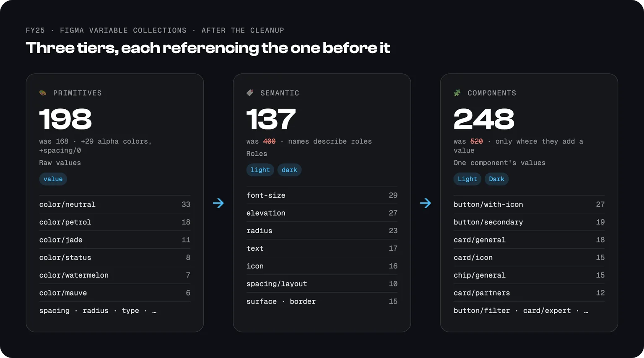Click the tag icon beside SEMANTIC

(250, 93)
